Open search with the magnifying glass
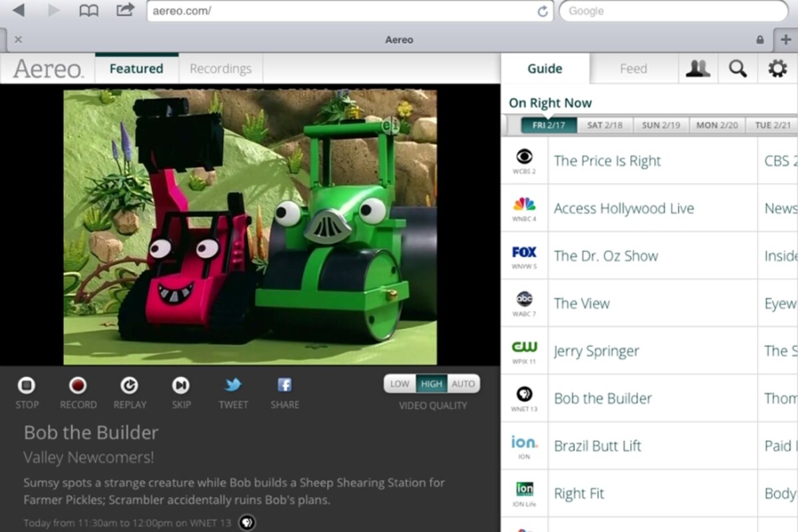The width and height of the screenshot is (798, 532). pyautogui.click(x=737, y=68)
